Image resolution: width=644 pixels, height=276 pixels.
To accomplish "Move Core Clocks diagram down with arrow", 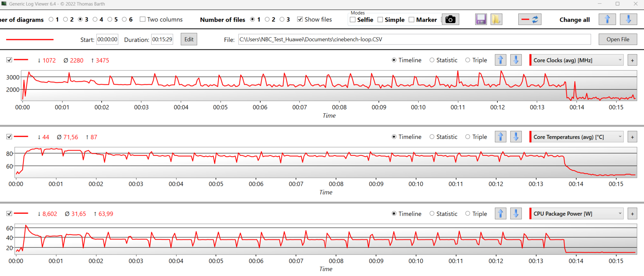I will pos(516,60).
